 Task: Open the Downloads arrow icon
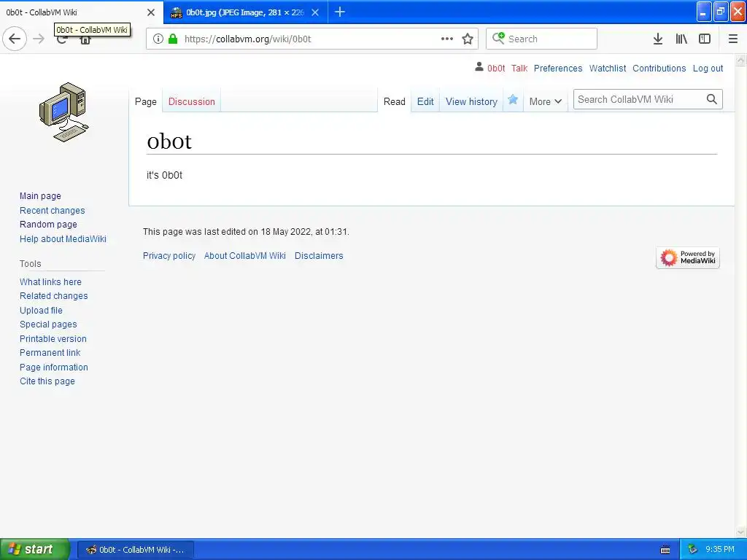click(658, 39)
